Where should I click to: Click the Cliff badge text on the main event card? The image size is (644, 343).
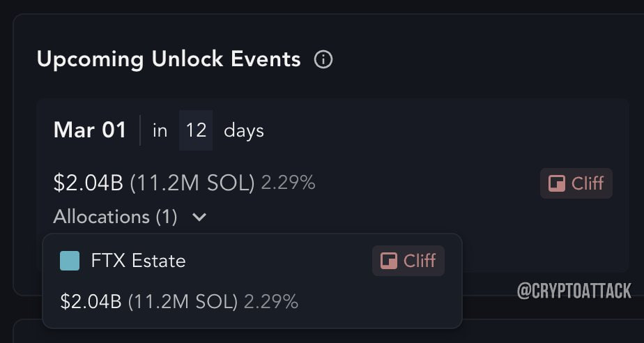pyautogui.click(x=588, y=183)
